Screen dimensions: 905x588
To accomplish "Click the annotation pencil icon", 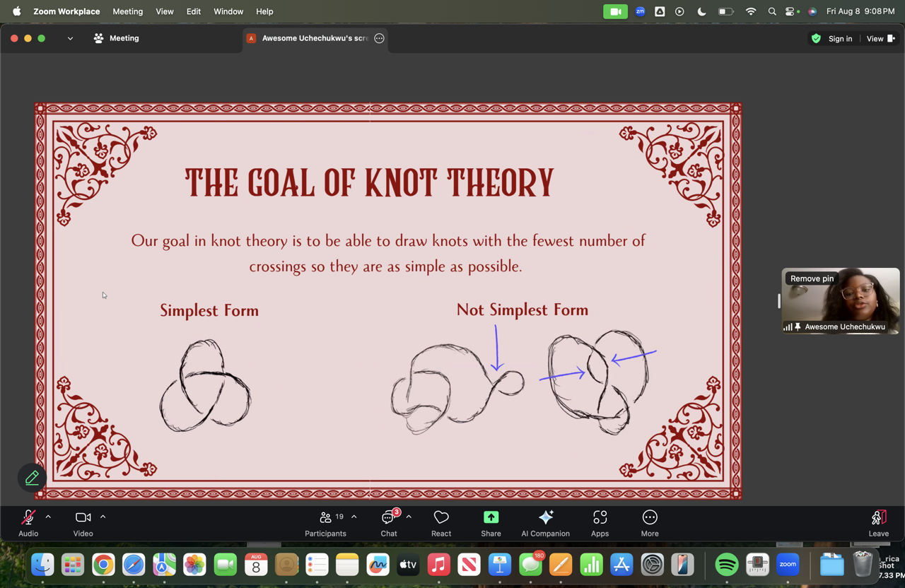I will pos(33,478).
